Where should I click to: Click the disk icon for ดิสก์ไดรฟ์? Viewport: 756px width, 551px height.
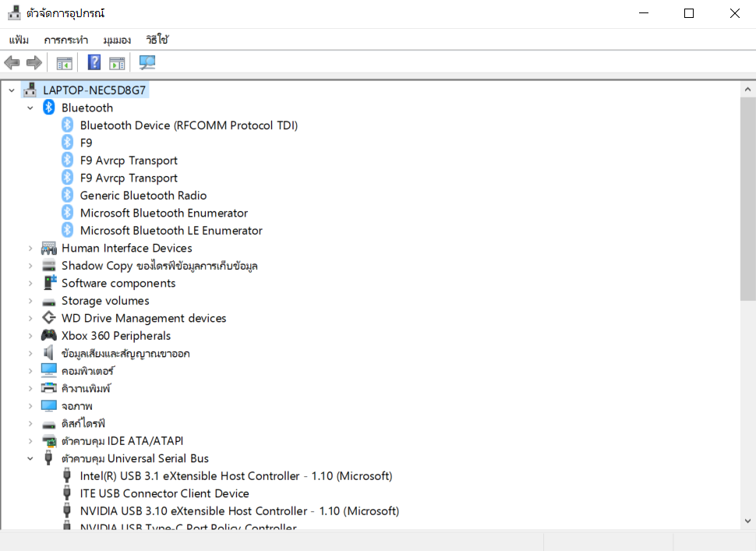pos(48,424)
